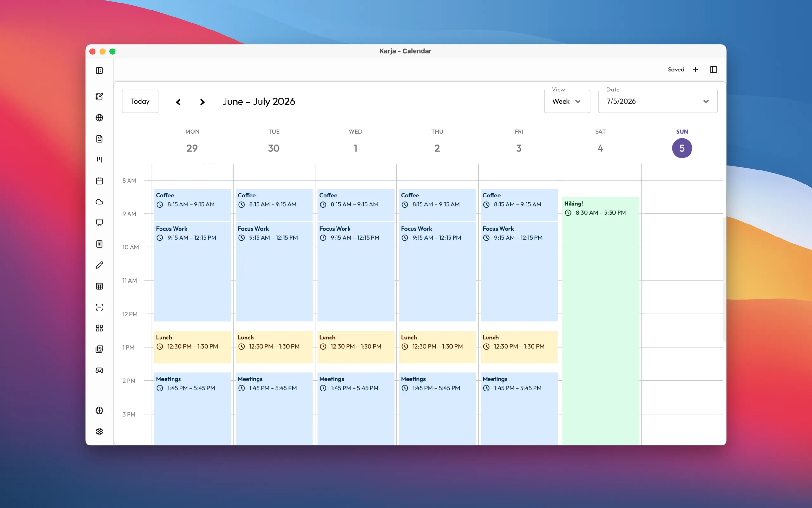Open the settings gear icon
The height and width of the screenshot is (508, 812).
tap(99, 431)
